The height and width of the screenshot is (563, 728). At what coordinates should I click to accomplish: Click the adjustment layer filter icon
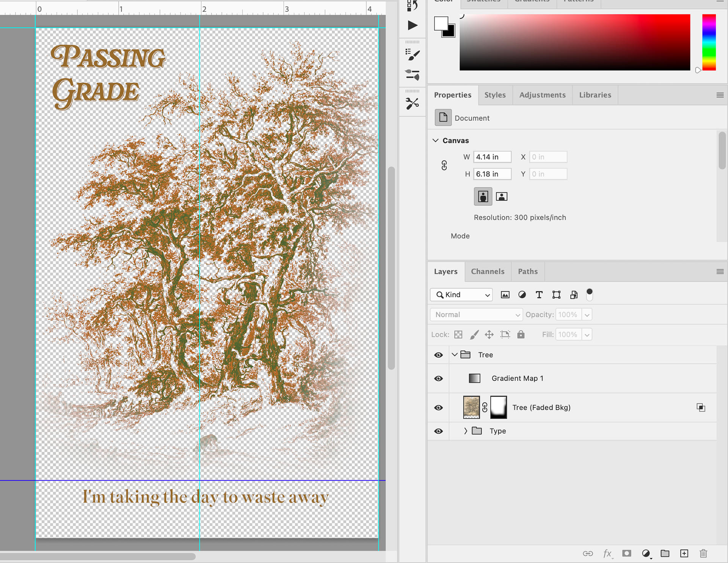tap(522, 295)
